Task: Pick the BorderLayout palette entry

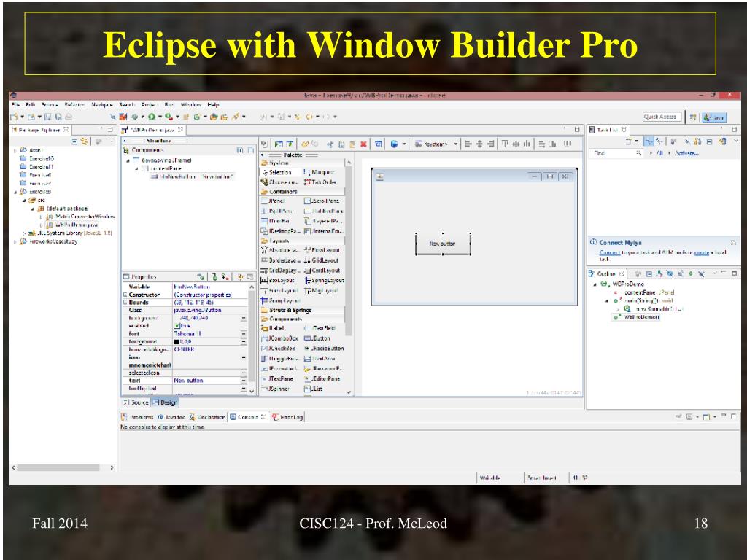Action: point(280,260)
